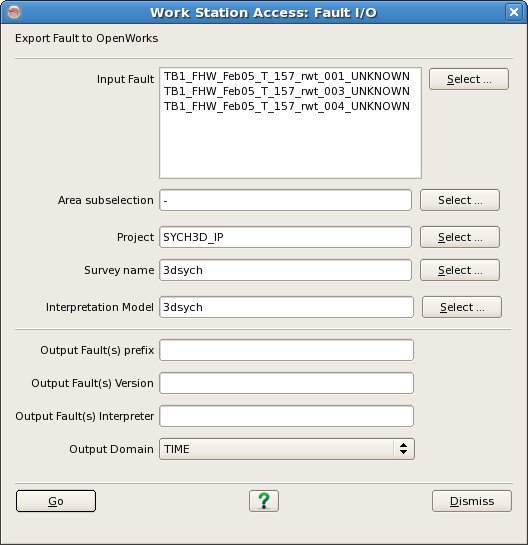Select fault entry ending rwt_003_UNKNOWN
The height and width of the screenshot is (545, 528).
(287, 91)
